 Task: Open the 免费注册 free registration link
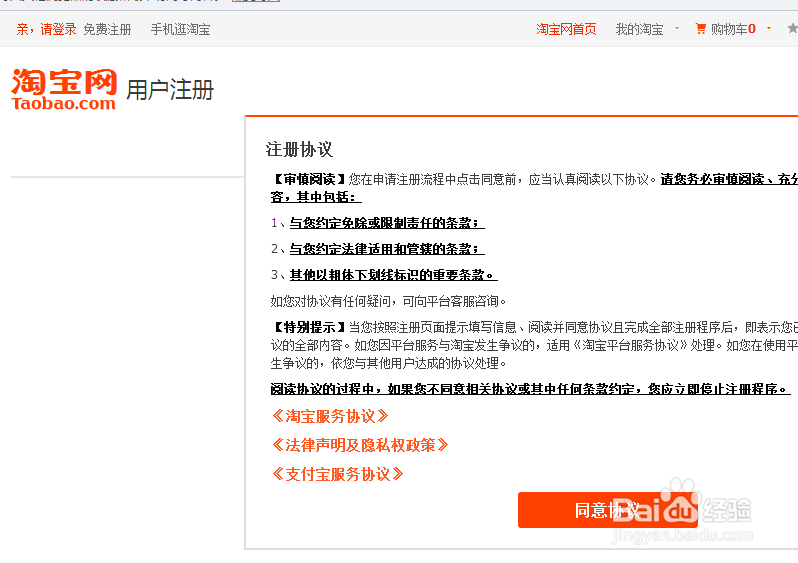[x=107, y=30]
